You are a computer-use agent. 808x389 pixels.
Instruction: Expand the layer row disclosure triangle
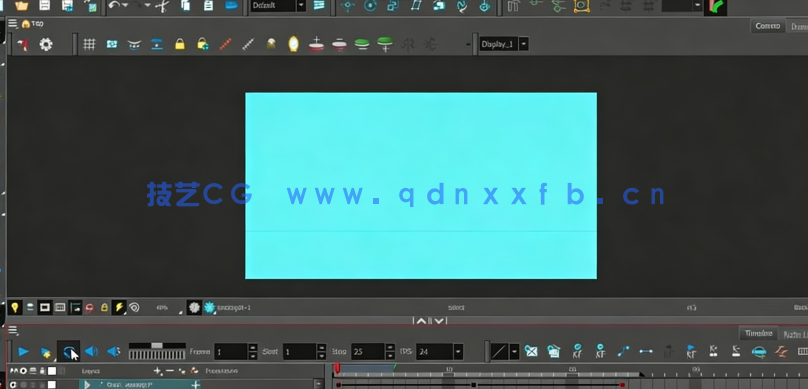87,384
